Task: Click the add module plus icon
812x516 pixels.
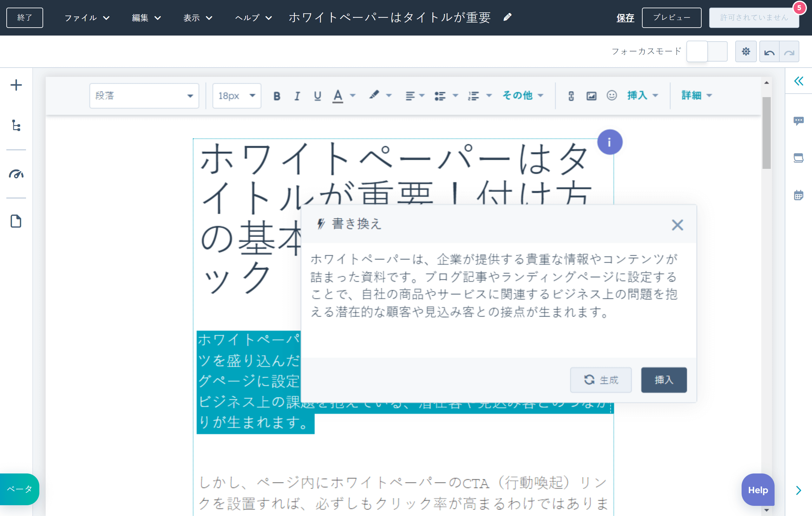Action: point(16,85)
